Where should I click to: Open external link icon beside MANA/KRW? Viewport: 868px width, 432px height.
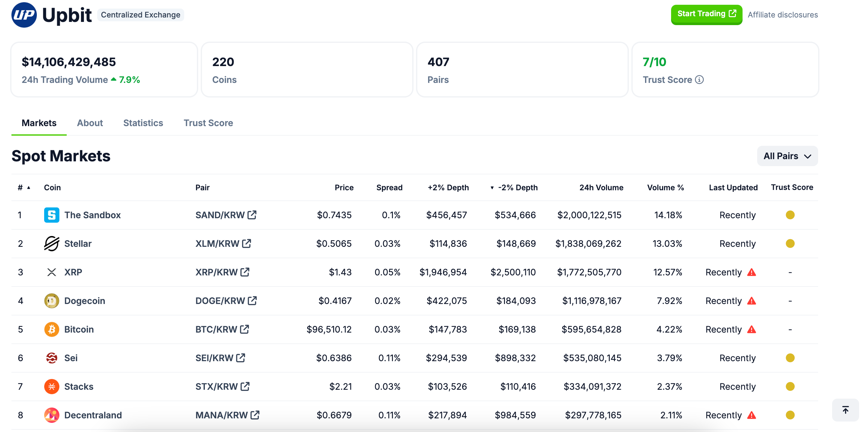pyautogui.click(x=255, y=415)
